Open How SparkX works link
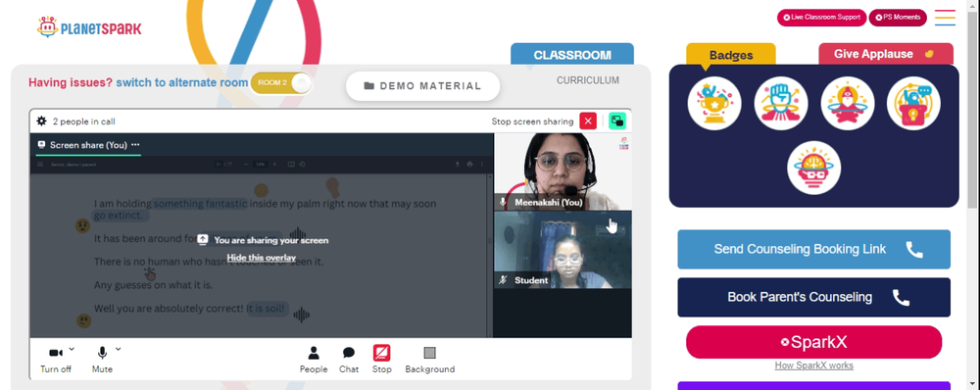980x390 pixels. [813, 366]
